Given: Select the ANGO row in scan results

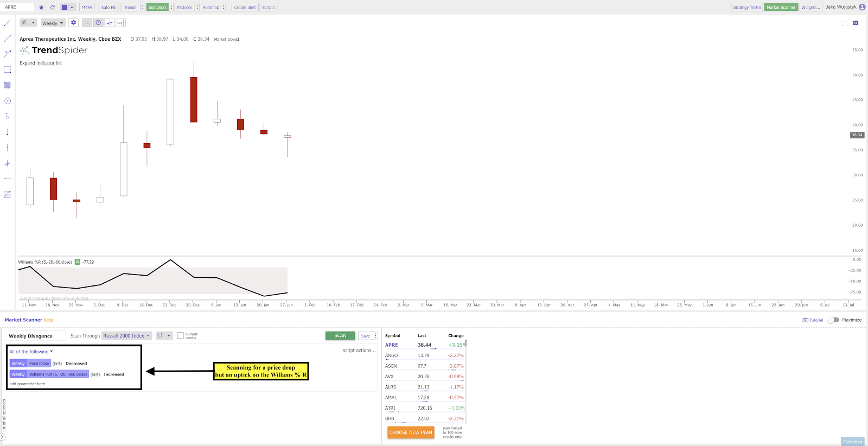Looking at the screenshot, I should point(424,355).
